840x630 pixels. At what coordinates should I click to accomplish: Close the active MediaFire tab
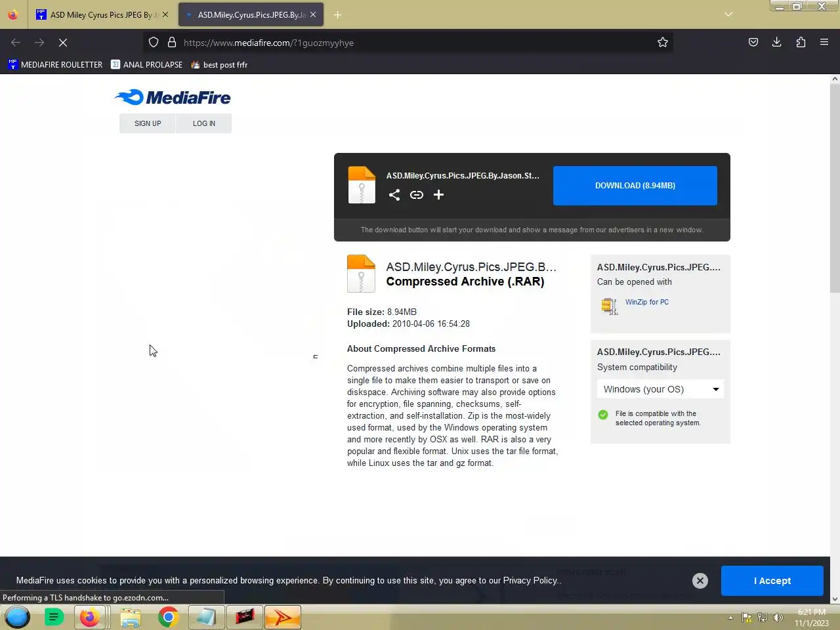click(313, 14)
